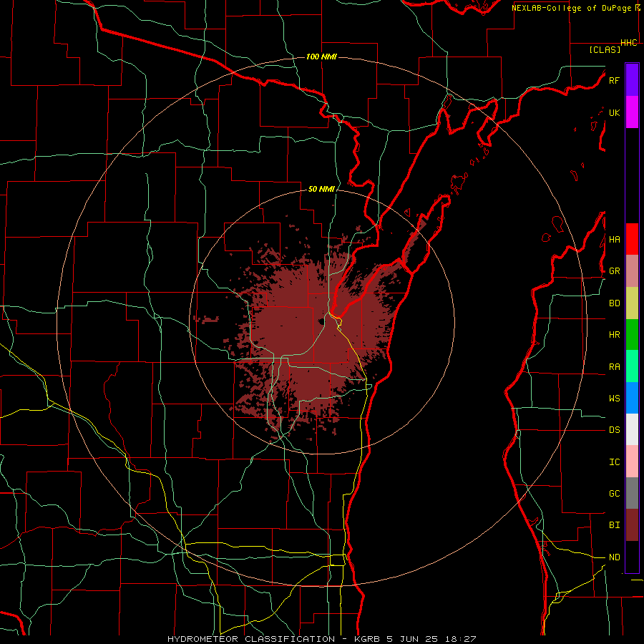
Task: Click the BI brown legend swatch
Action: pos(632,525)
